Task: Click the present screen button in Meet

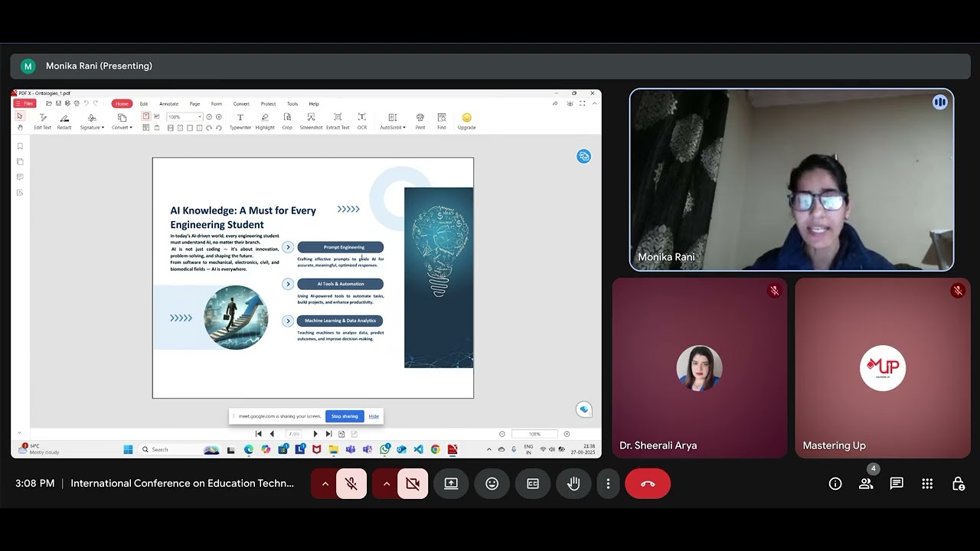Action: [x=451, y=484]
